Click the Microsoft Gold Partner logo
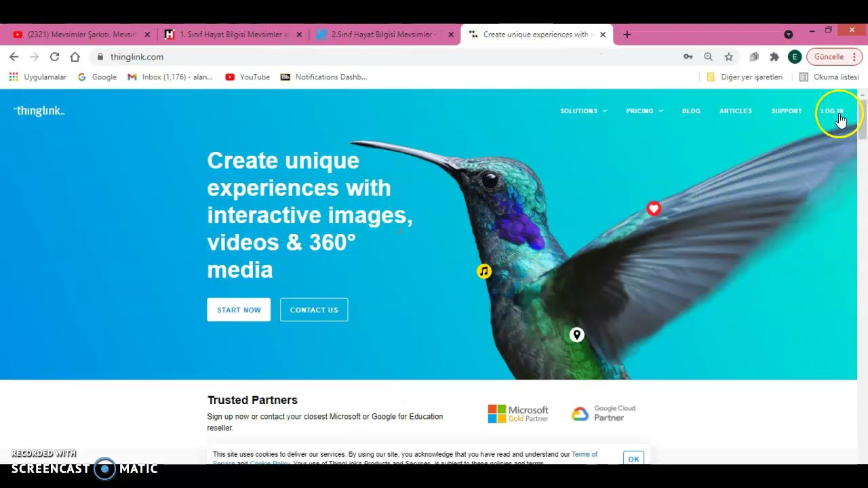The height and width of the screenshot is (488, 868). (x=518, y=414)
